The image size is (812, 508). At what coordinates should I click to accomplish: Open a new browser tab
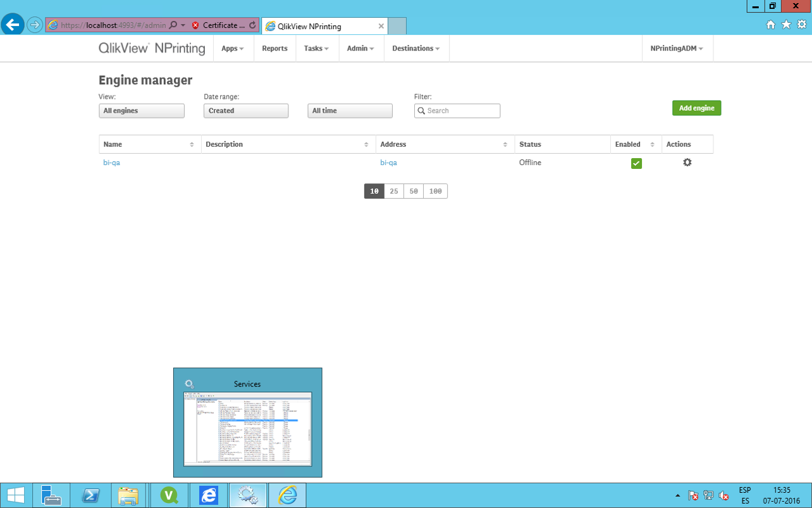point(397,26)
